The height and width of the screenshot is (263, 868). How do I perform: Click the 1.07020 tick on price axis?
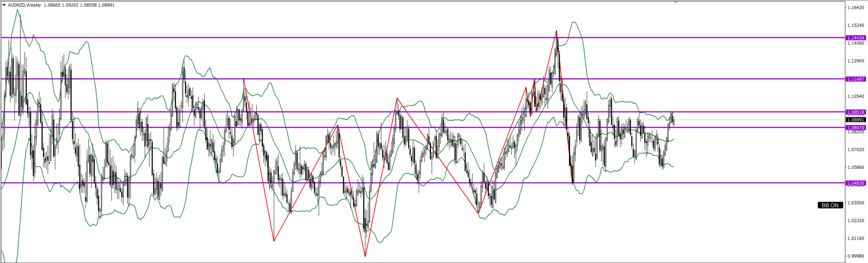click(856, 149)
